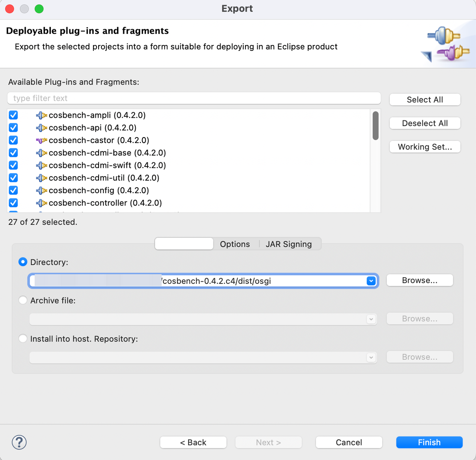Image resolution: width=476 pixels, height=460 pixels.
Task: Select the cosbench-cdmi-swift (0.4.2.0) row text
Action: pos(107,165)
